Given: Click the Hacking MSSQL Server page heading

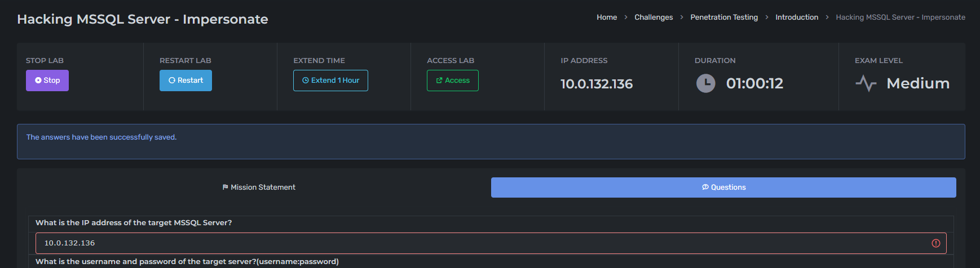Looking at the screenshot, I should (143, 19).
